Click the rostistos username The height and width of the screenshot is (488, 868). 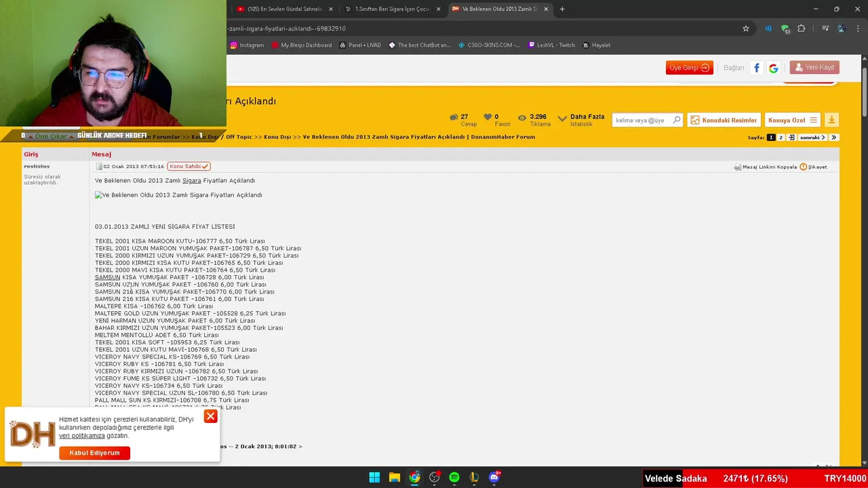[37, 167]
